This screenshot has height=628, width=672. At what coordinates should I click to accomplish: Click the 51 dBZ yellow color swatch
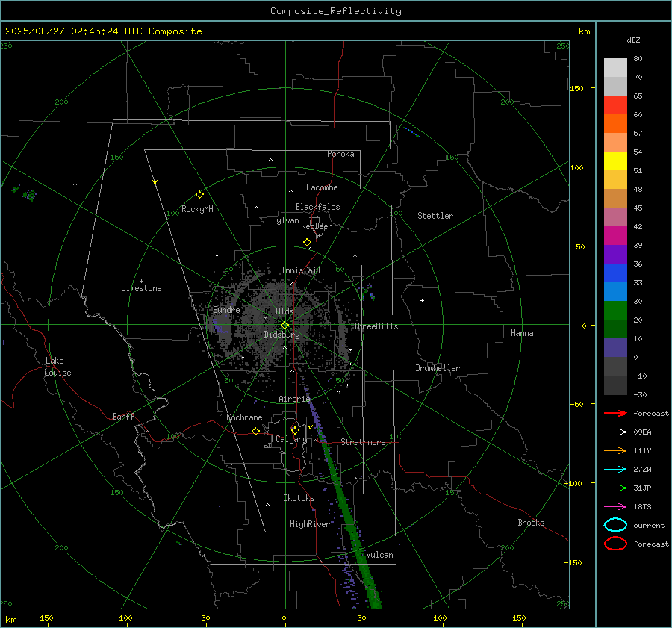click(x=615, y=161)
